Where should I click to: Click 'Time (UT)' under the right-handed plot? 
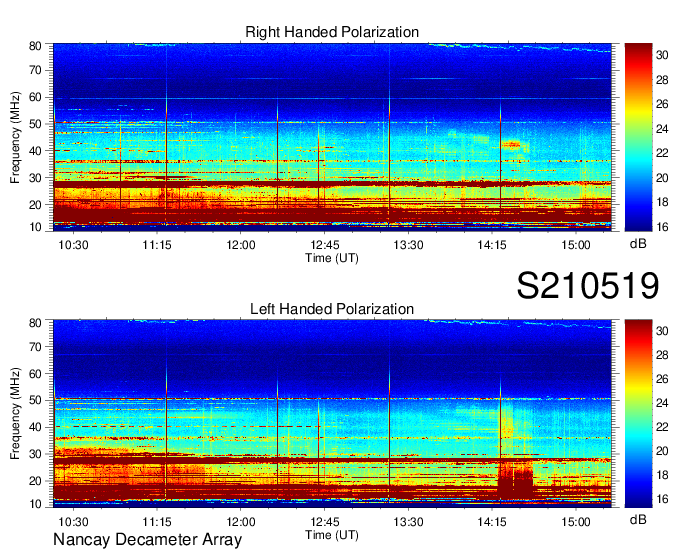click(332, 258)
